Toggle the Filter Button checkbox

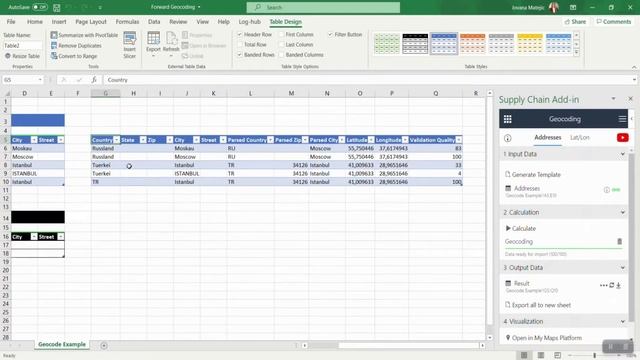coord(330,34)
